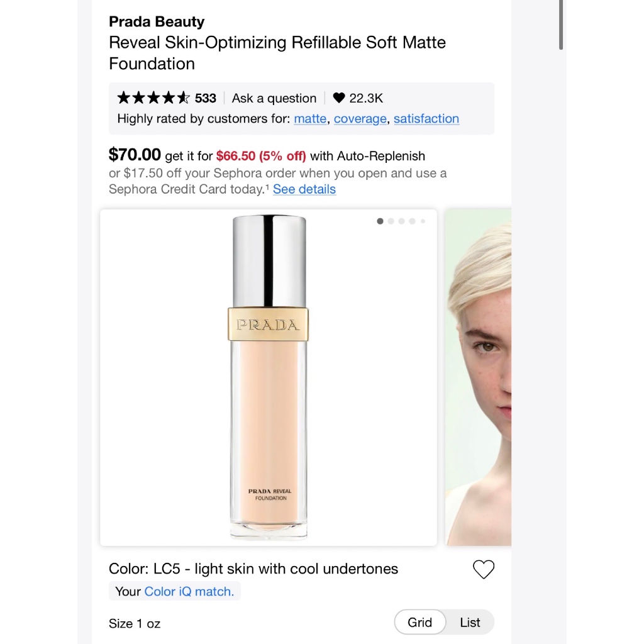Add product to Loves with heart outline
The image size is (644, 644).
click(484, 569)
